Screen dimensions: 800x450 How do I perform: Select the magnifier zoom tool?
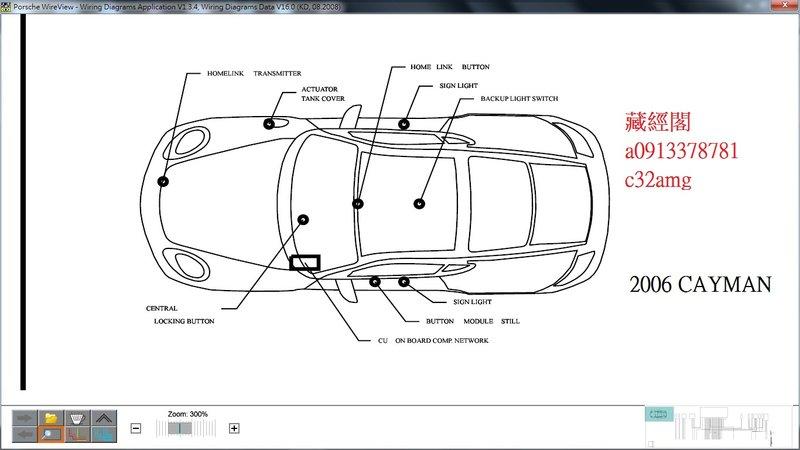click(x=49, y=434)
